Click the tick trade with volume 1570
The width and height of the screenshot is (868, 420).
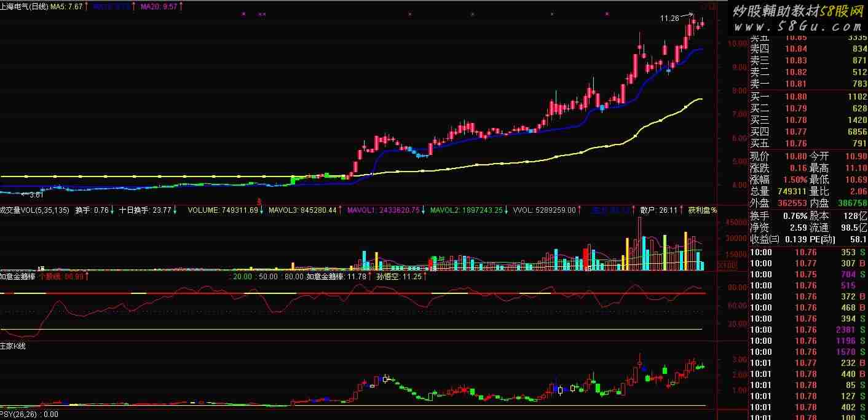846,352
